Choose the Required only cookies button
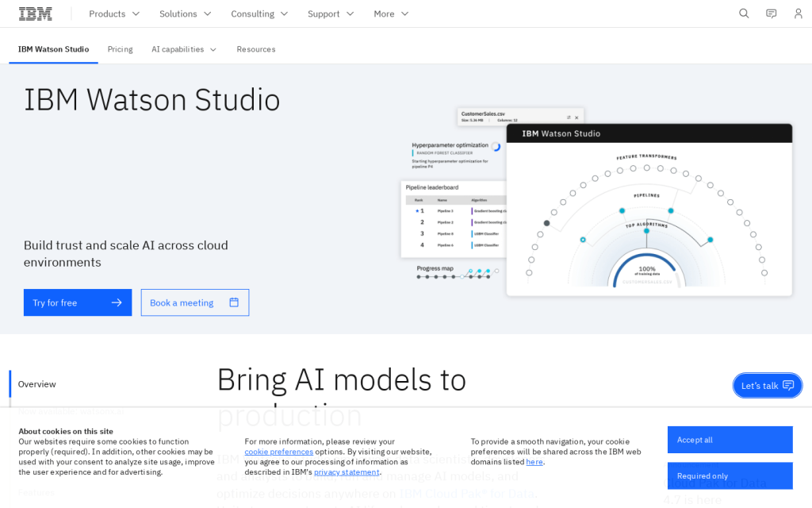Screen dimensions: 812x508 click(730, 475)
